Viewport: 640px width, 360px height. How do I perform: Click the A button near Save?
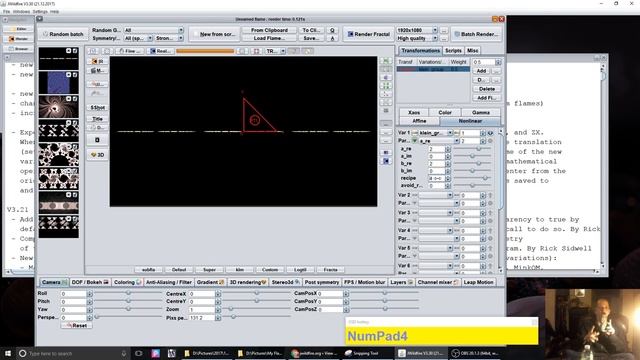[x=332, y=38]
